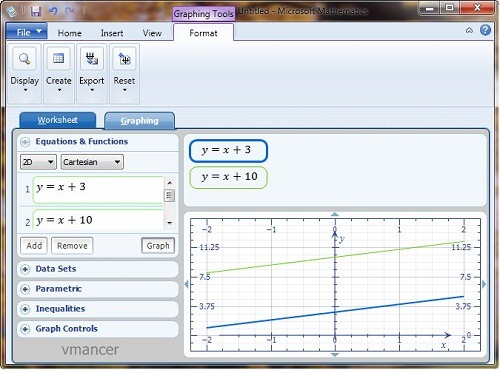This screenshot has width=500, height=370.
Task: Expand the Inequalities section
Action: pyautogui.click(x=25, y=309)
